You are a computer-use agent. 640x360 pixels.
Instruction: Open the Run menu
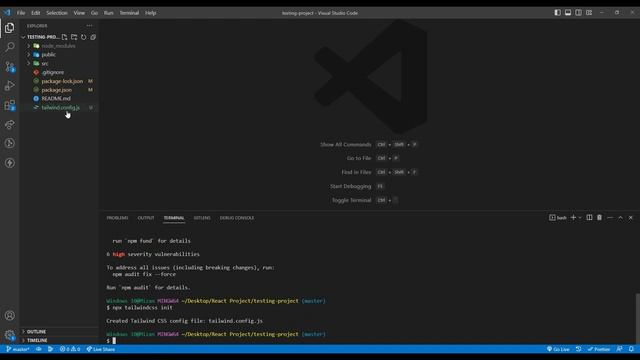[108, 13]
